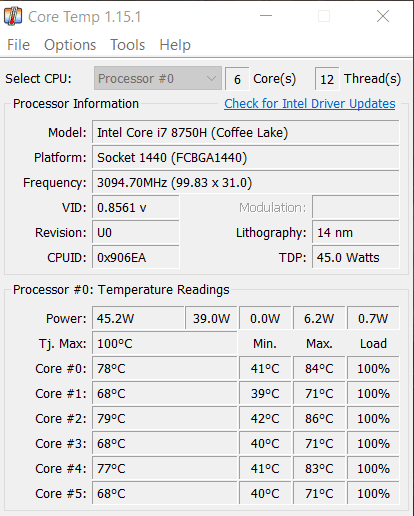Viewport: 414px width, 516px height.
Task: Minimize the Core Temp window
Action: [266, 16]
